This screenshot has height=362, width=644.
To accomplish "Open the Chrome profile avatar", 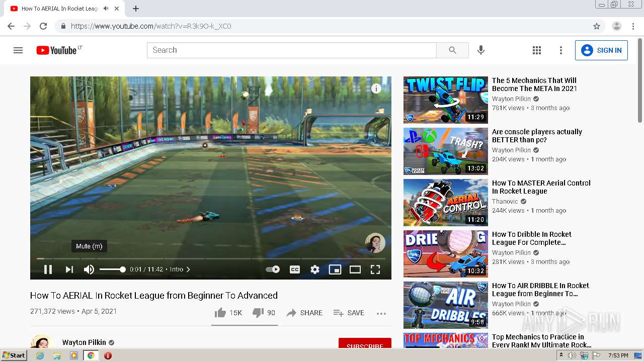I will click(x=617, y=26).
